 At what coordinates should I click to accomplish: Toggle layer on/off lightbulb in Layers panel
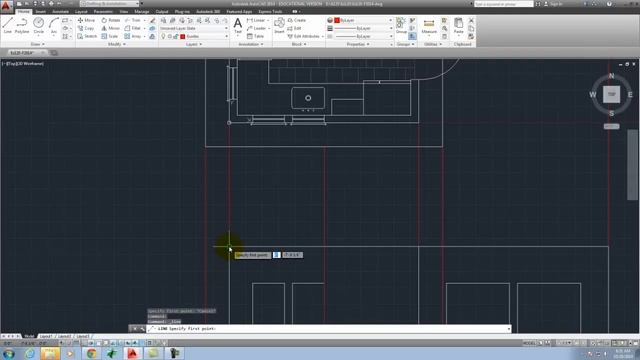pyautogui.click(x=163, y=36)
